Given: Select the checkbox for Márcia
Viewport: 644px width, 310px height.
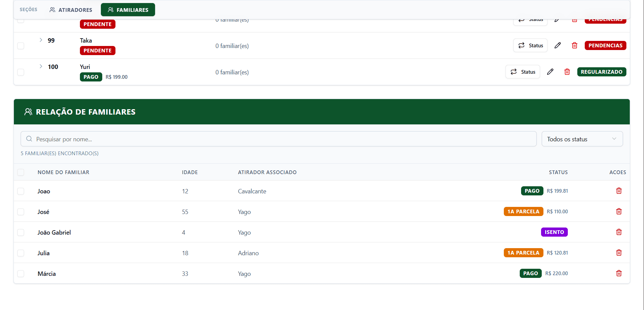Looking at the screenshot, I should tap(21, 273).
